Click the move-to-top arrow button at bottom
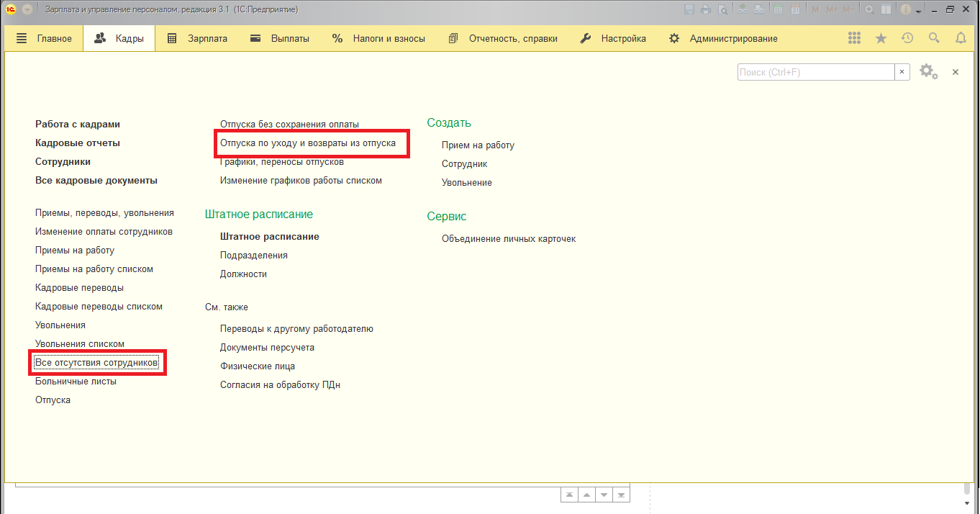 [x=569, y=495]
